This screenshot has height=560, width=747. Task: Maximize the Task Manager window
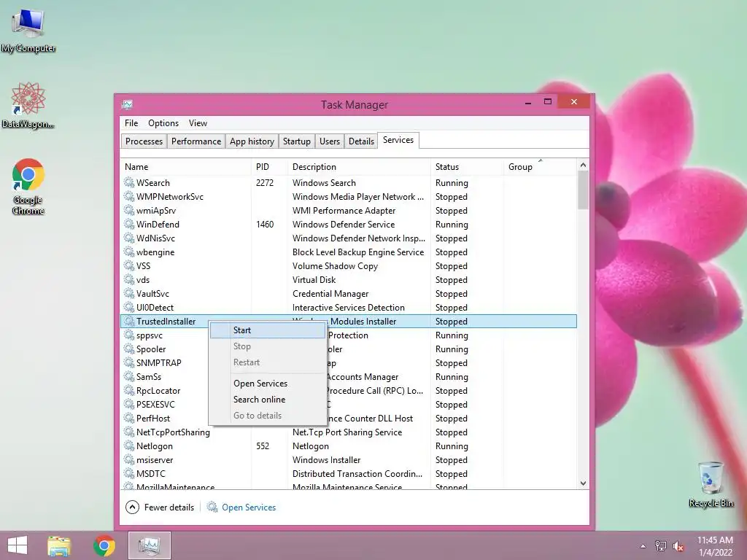[x=548, y=101]
